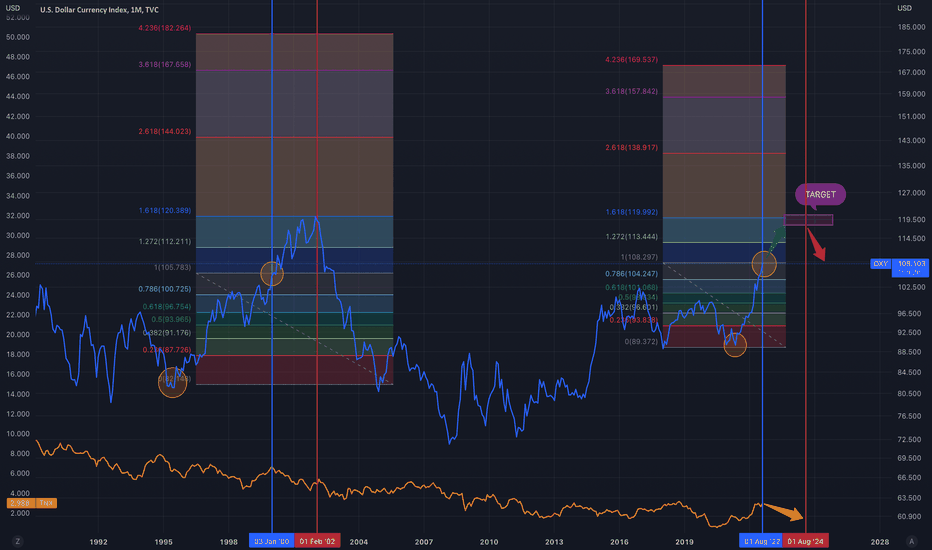Viewport: 932px width, 550px height.
Task: Click the 0.786(100.725) Fibonacci label
Action: (x=165, y=289)
